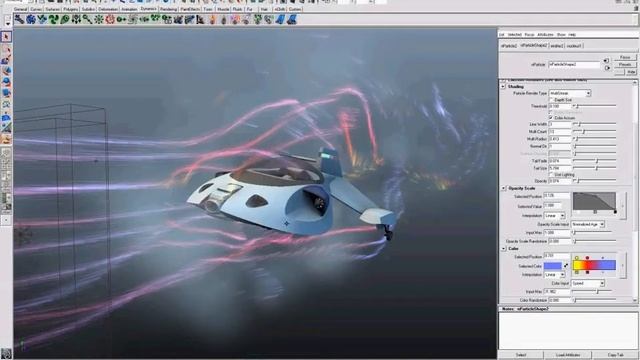Click the Attribute Editor vertical scrollbar
The height and width of the screenshot is (360, 640).
(635, 192)
